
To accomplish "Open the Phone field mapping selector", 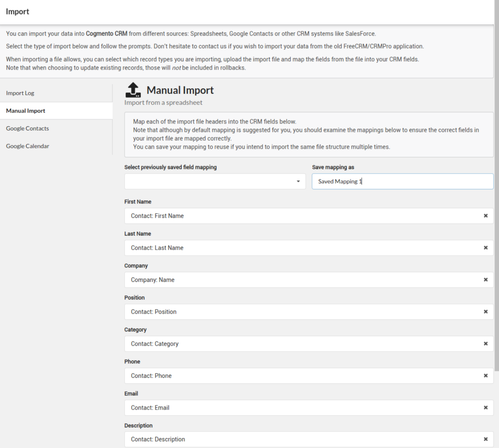I will (x=300, y=376).
